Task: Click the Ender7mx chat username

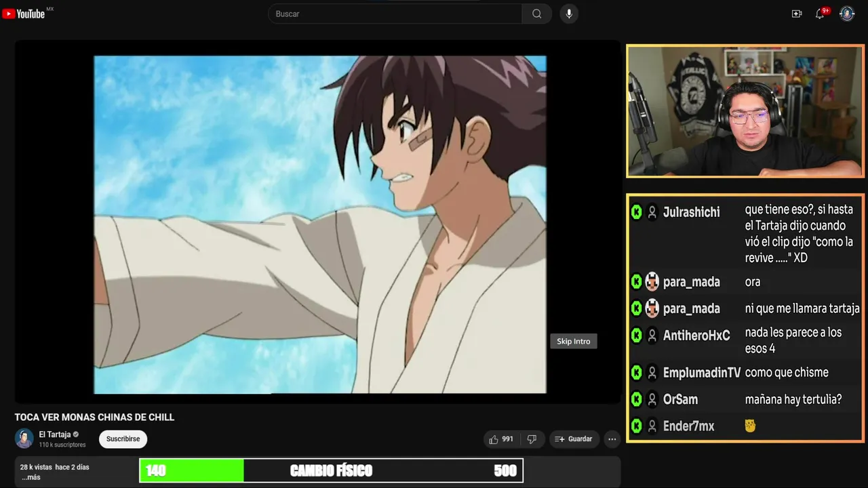Action: 688,426
